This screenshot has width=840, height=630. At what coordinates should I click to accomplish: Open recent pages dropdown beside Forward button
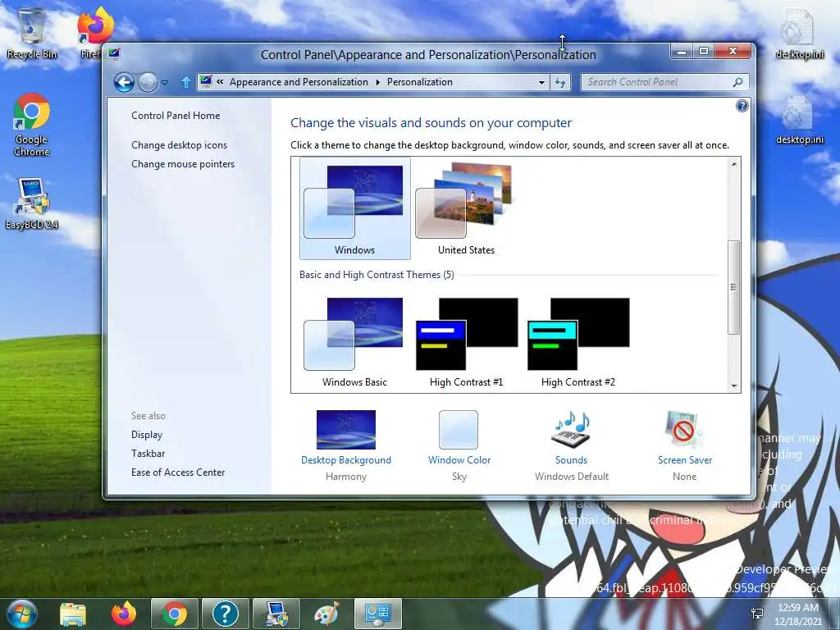pos(164,83)
